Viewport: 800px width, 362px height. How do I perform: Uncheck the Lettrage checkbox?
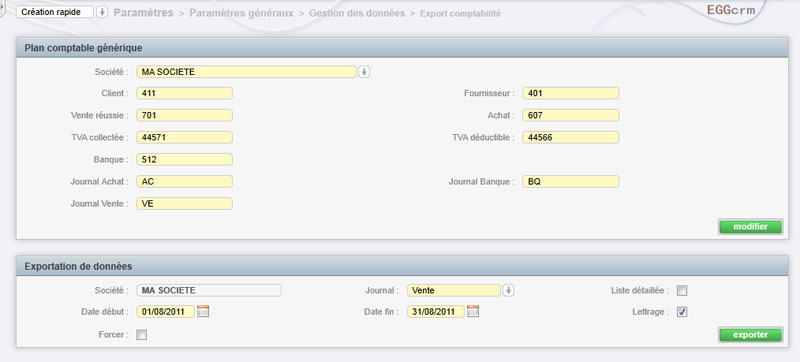coord(682,312)
